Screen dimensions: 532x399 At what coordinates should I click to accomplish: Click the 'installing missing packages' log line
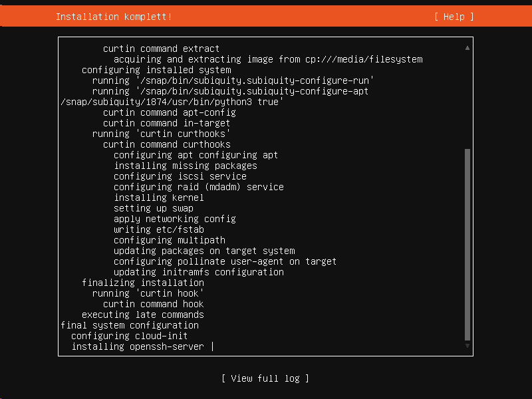[x=186, y=166]
